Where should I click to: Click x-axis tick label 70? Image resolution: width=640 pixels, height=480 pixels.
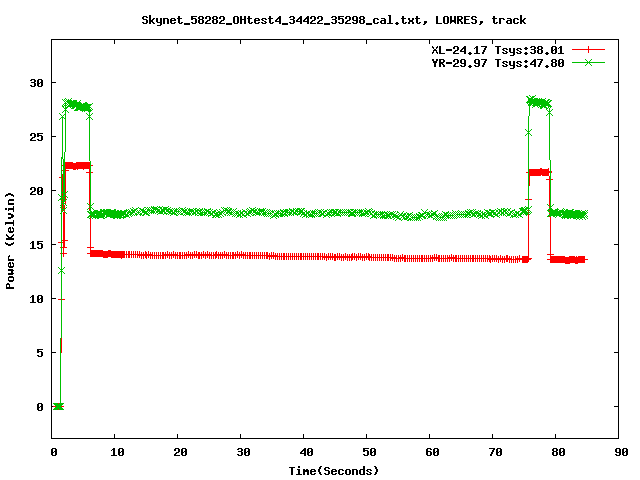point(496,452)
